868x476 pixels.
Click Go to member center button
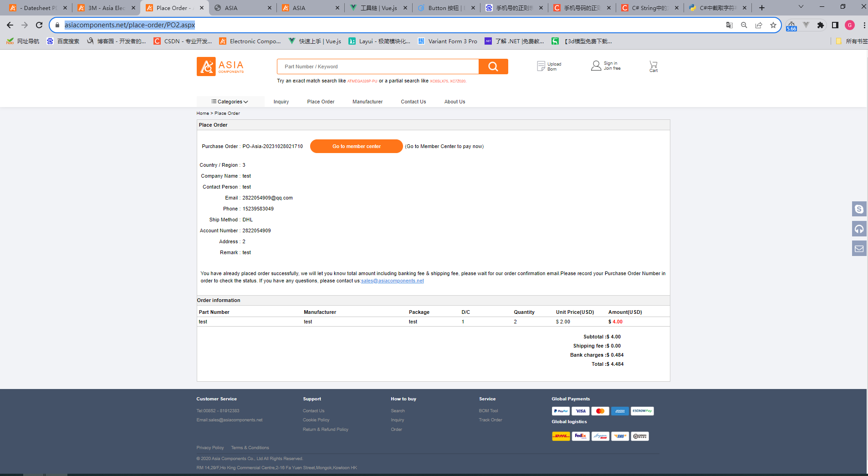click(356, 146)
